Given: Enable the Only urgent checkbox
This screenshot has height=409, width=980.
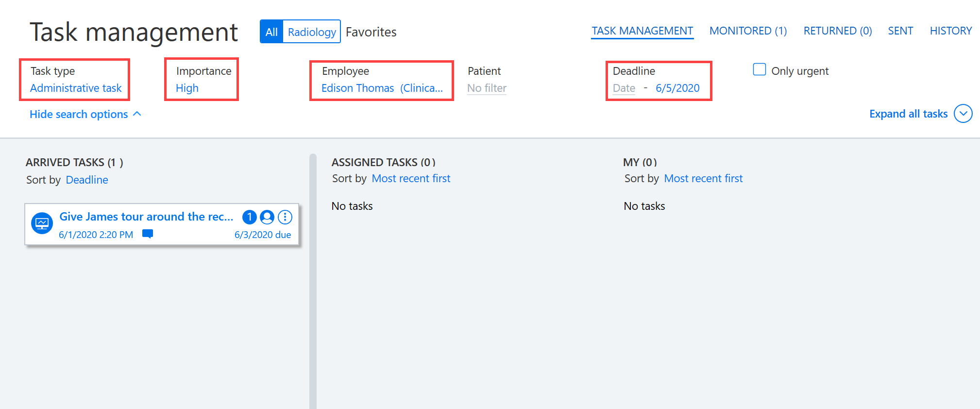Looking at the screenshot, I should tap(759, 69).
